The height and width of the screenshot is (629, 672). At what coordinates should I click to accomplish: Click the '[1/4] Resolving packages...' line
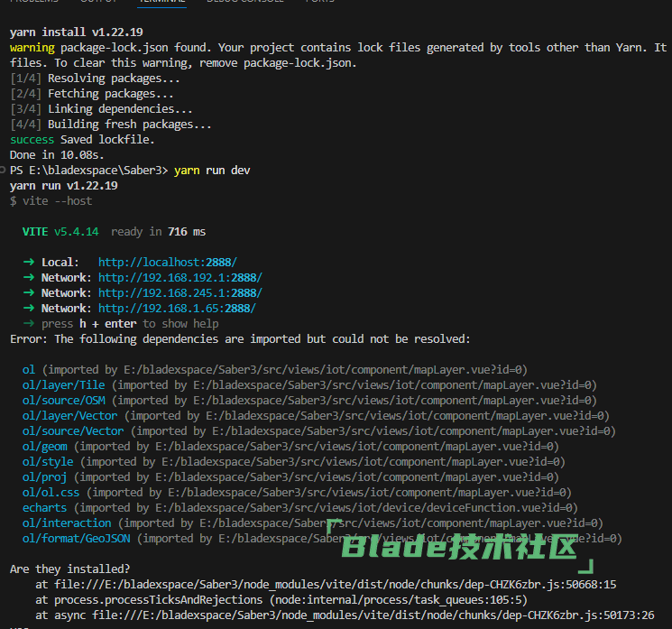click(95, 79)
